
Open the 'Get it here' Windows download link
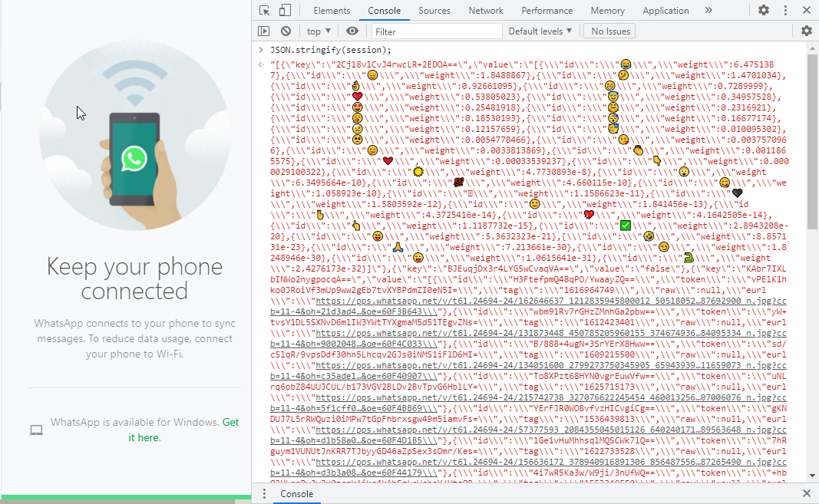tap(184, 430)
